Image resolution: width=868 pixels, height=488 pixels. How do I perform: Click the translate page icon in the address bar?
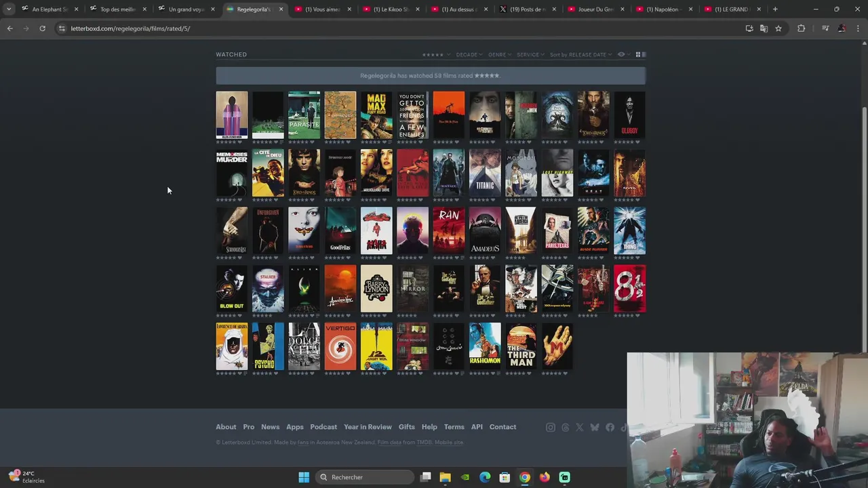click(764, 28)
